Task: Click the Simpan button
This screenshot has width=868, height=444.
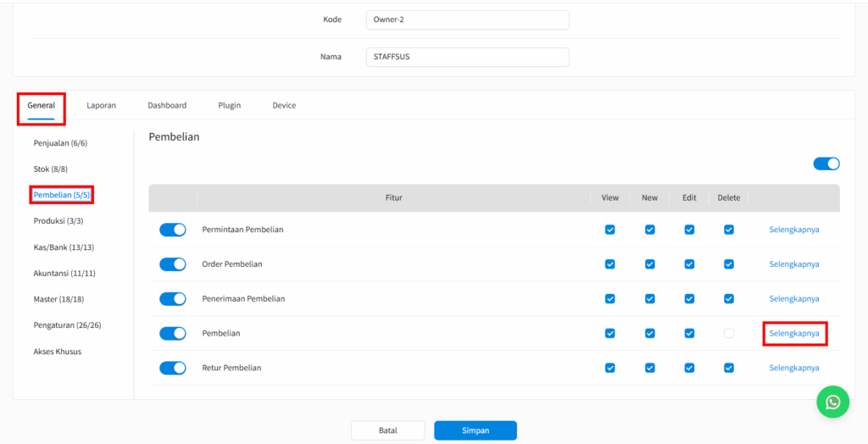Action: [475, 430]
